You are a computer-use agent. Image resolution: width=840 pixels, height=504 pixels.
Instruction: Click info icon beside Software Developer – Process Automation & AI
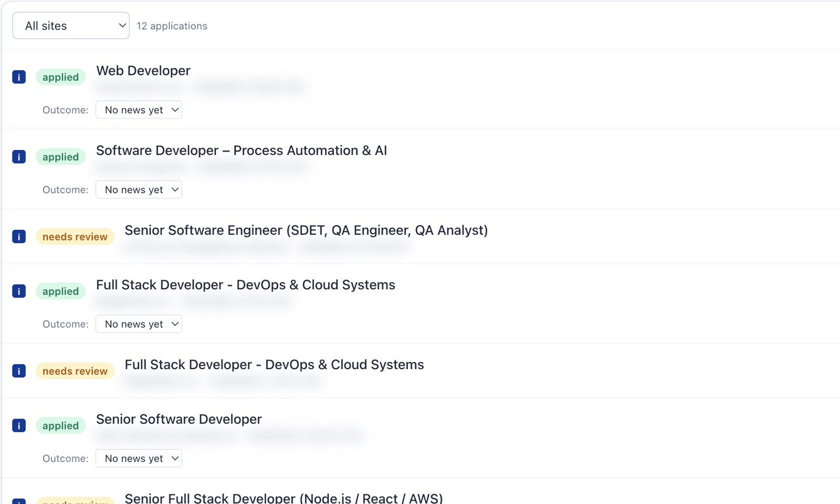point(19,157)
